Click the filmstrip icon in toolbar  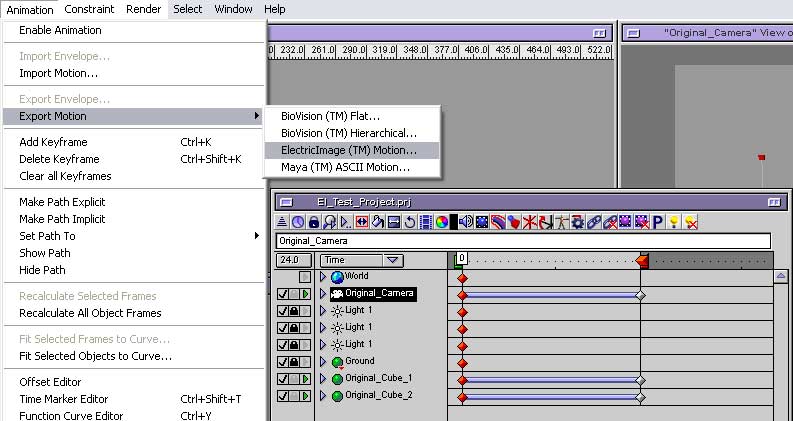(x=426, y=221)
